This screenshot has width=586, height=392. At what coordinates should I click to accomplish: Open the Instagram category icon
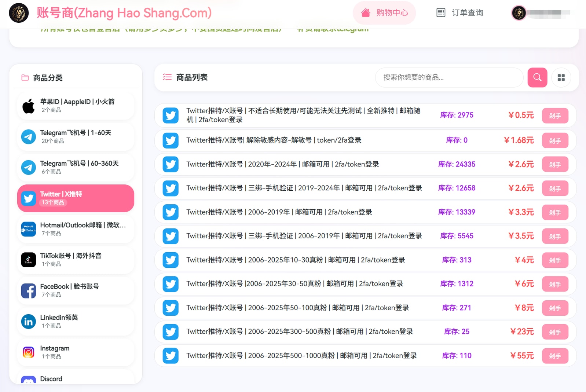pyautogui.click(x=29, y=352)
